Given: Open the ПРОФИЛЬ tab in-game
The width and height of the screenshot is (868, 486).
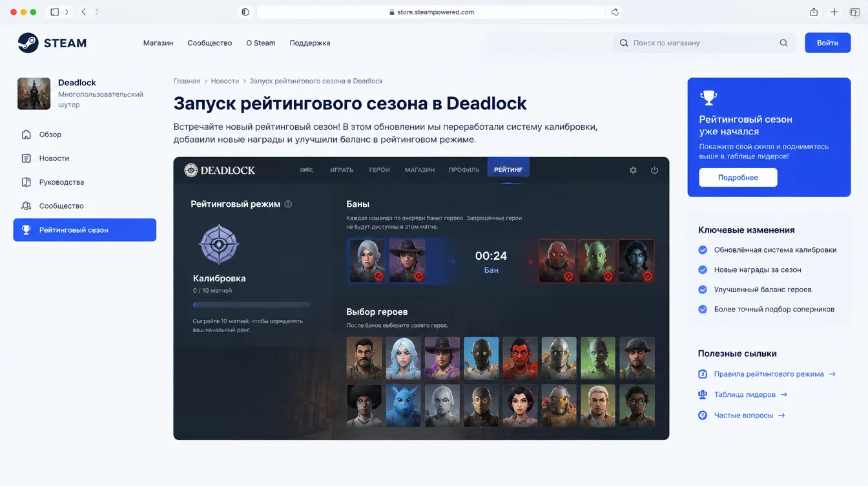Looking at the screenshot, I should click(x=464, y=170).
